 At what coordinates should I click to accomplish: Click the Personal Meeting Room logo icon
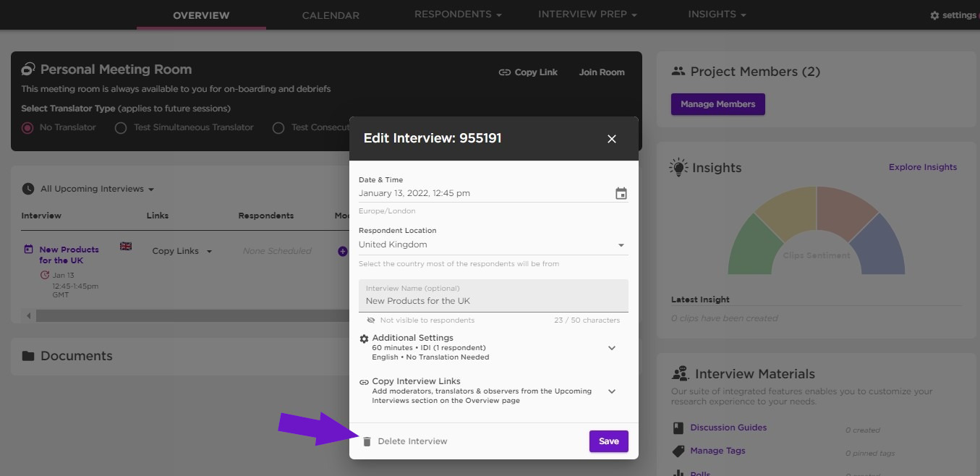pos(28,69)
